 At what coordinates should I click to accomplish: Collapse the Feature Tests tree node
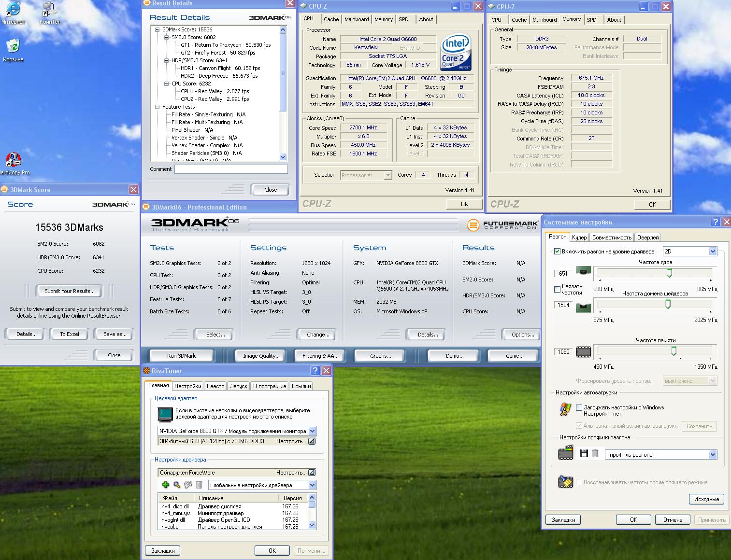coord(157,107)
